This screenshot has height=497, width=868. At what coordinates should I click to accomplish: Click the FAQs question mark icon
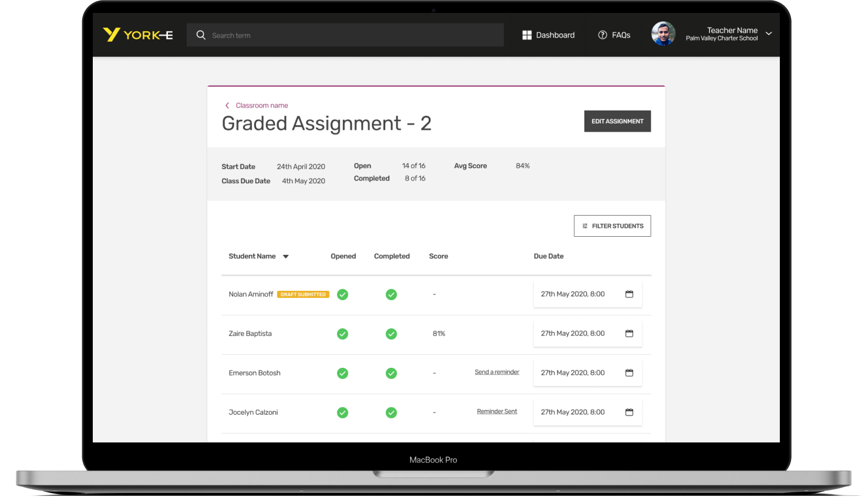(x=602, y=35)
